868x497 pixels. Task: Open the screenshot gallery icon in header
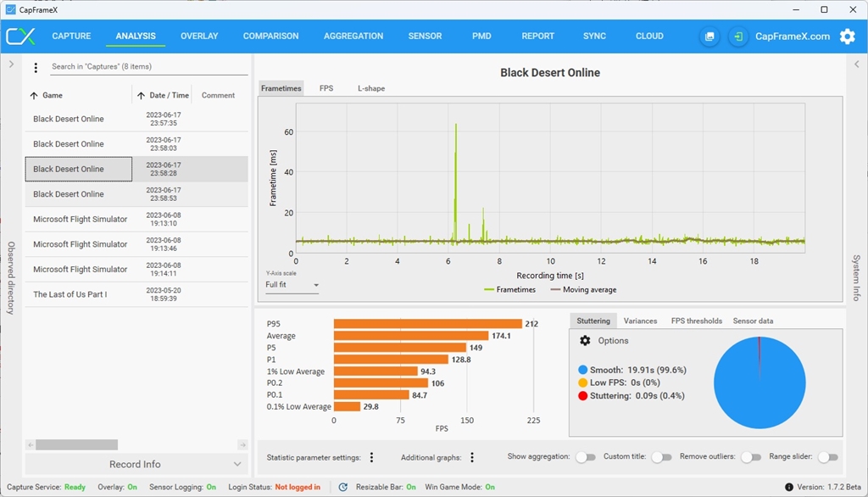[x=709, y=36]
